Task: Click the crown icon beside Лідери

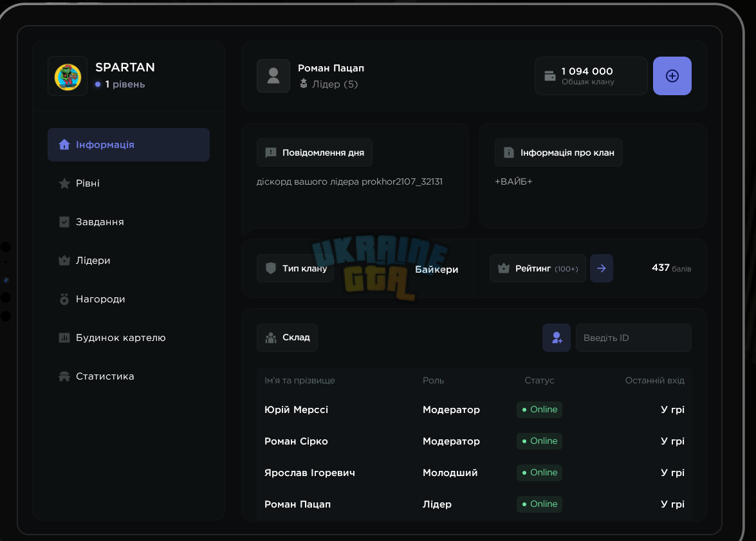Action: click(x=64, y=261)
